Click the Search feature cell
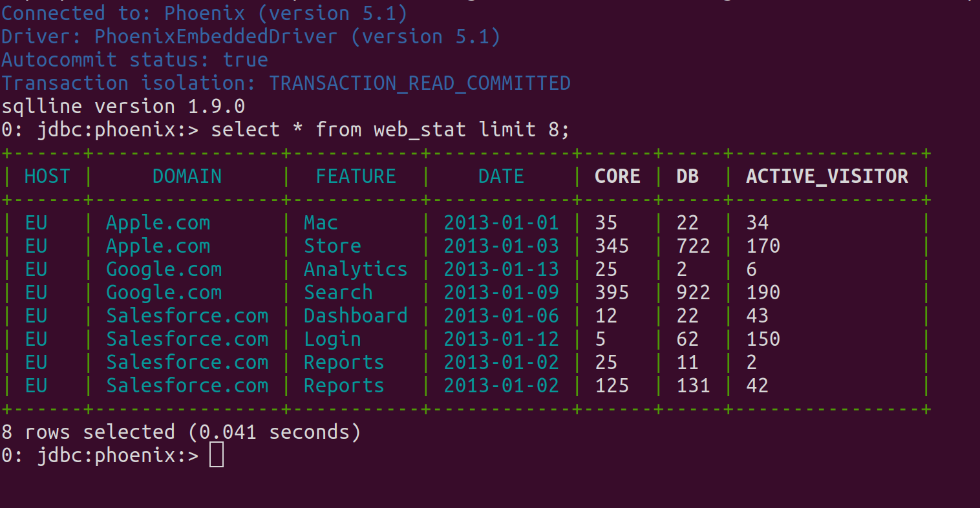This screenshot has height=508, width=980. click(x=338, y=293)
